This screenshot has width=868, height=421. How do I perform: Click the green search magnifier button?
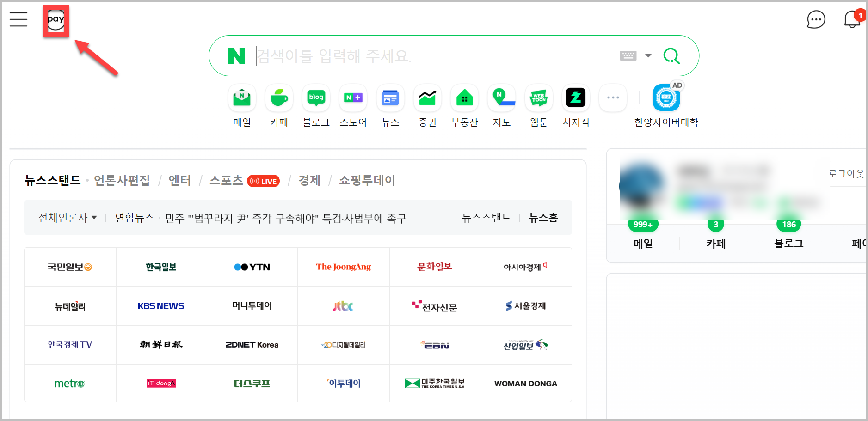tap(671, 56)
